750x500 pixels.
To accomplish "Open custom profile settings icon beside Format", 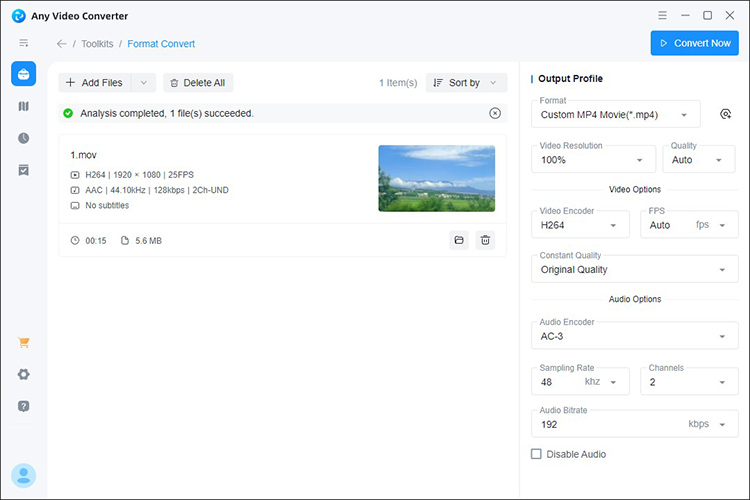I will [x=726, y=114].
